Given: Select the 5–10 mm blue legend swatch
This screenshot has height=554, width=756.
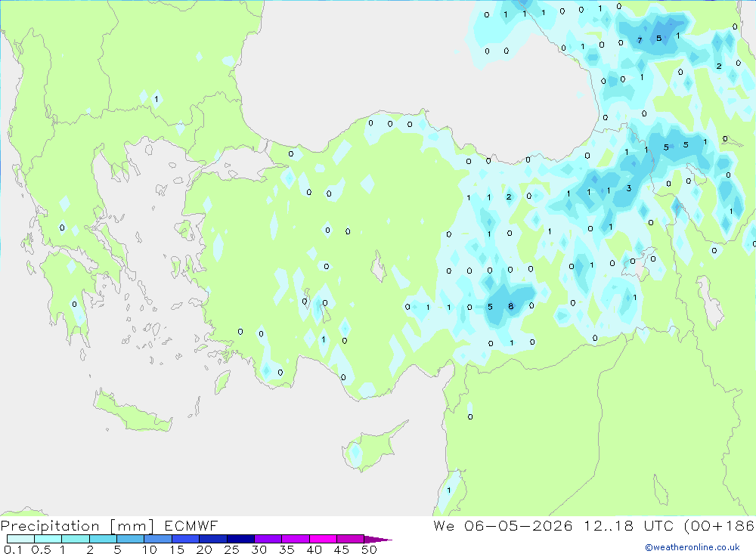Looking at the screenshot, I should pos(130,539).
